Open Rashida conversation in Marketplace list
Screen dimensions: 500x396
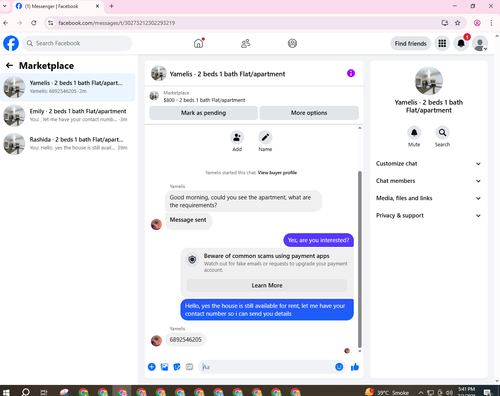[x=68, y=144]
